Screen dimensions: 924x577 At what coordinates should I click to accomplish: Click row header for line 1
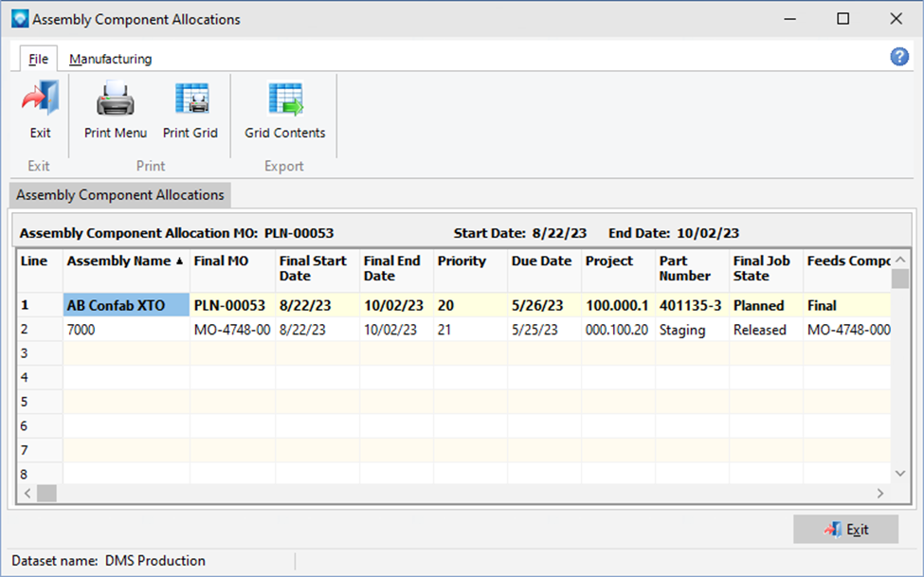40,305
